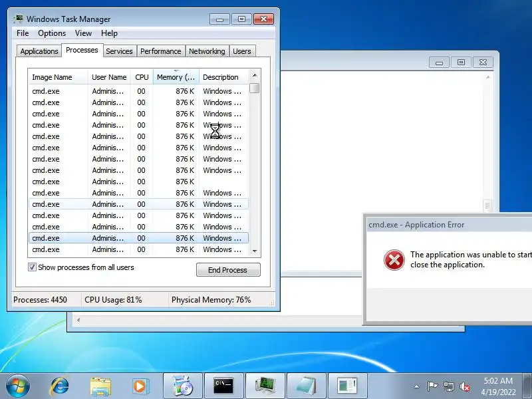Select the cmd.exe row with blank description
Viewport: 532px width, 399px height.
click(139, 182)
